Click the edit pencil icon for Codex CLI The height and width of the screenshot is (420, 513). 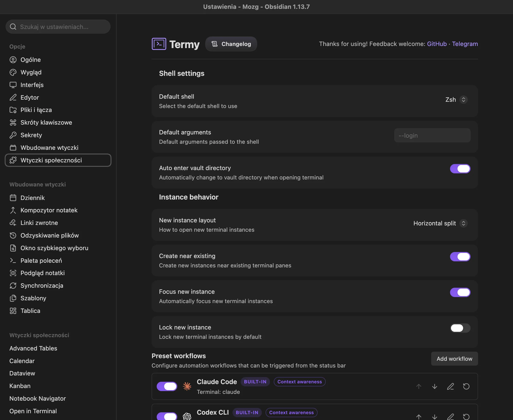(x=450, y=416)
